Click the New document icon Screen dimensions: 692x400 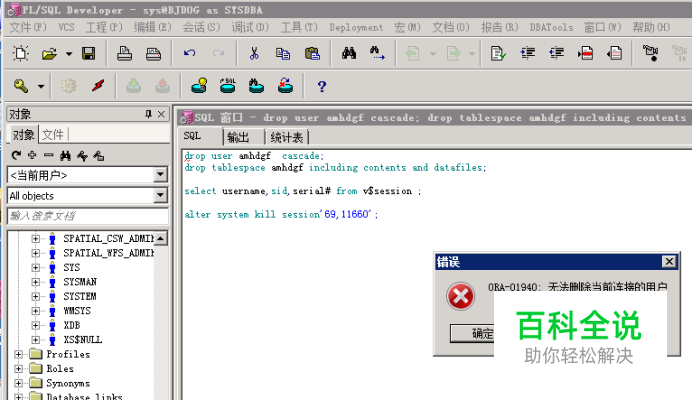coord(21,54)
